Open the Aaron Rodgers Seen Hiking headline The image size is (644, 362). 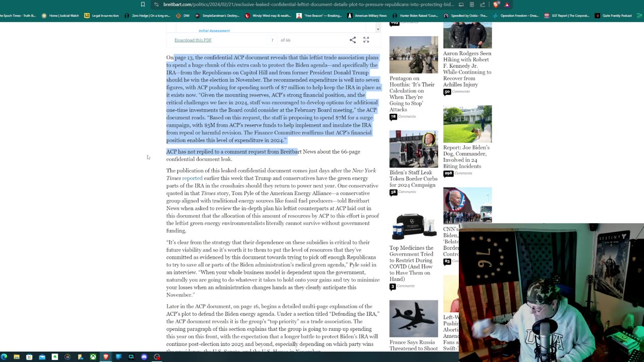(467, 69)
